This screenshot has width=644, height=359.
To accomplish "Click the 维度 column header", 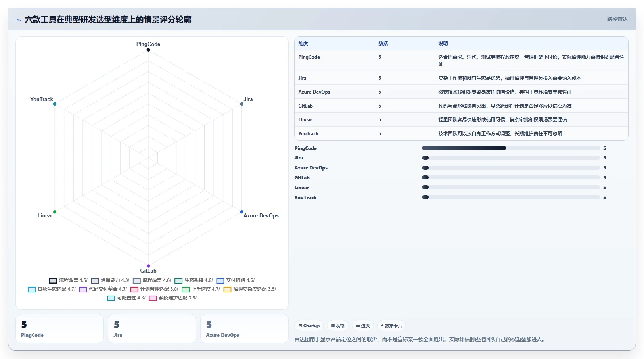I will pos(303,44).
